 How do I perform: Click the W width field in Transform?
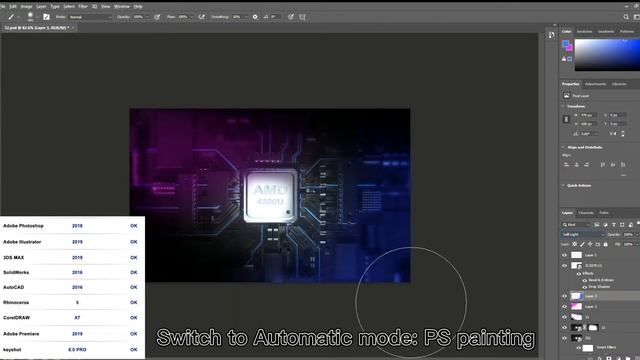[x=589, y=115]
